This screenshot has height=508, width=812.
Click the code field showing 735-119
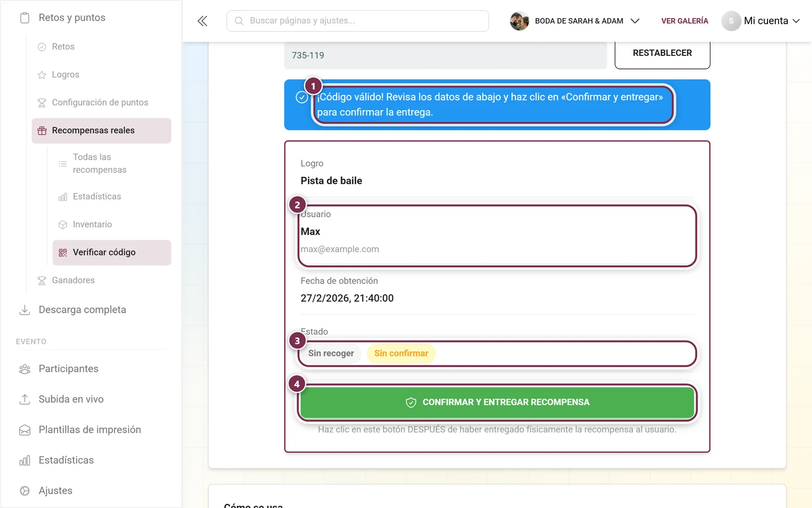(x=445, y=55)
